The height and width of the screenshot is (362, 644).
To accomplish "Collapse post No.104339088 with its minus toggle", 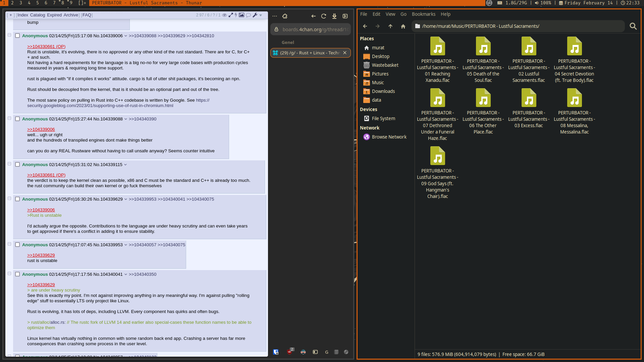I will point(9,118).
